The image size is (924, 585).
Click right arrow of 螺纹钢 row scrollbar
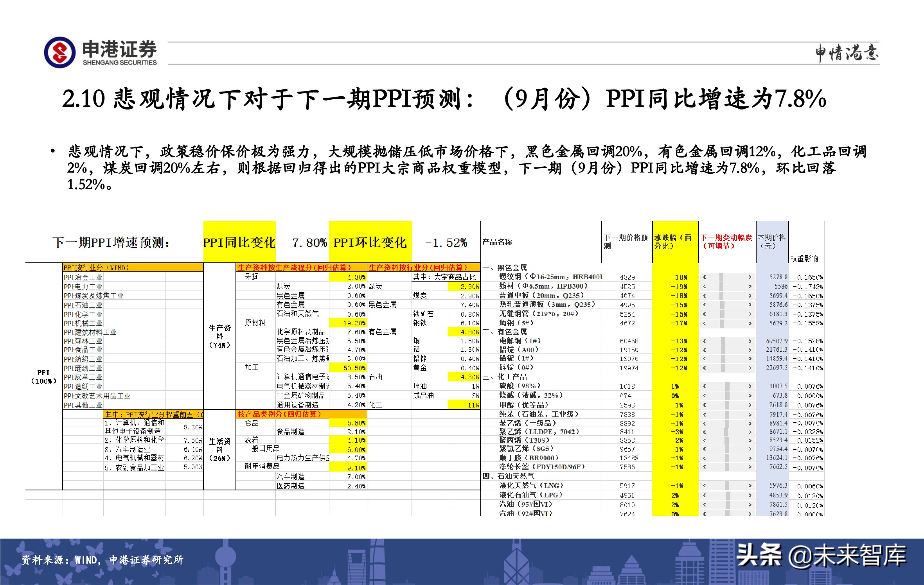click(750, 277)
